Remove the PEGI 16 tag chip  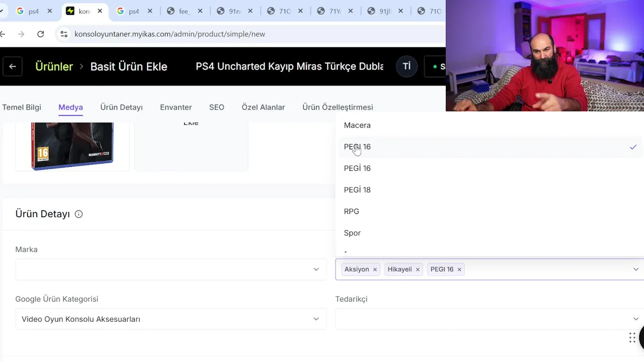pos(459,269)
